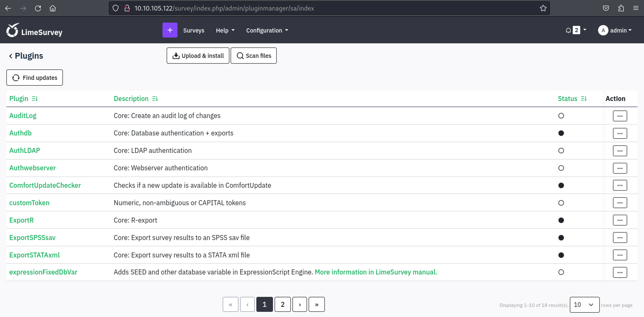The image size is (644, 317).
Task: Open the Help menu
Action: pyautogui.click(x=225, y=31)
